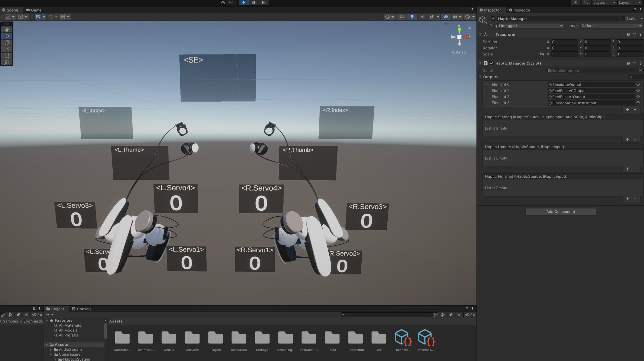Viewport: 644px width, 361px height.
Task: Click the Position X input field
Action: [564, 42]
